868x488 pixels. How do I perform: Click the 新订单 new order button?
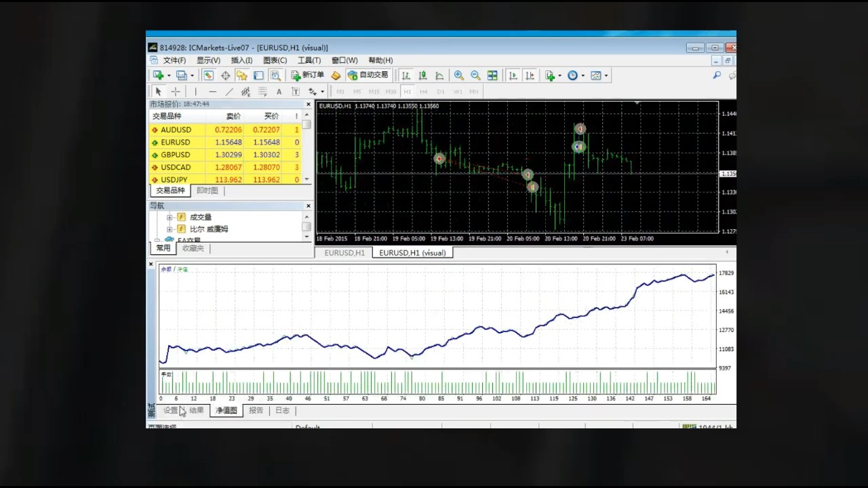coord(308,75)
